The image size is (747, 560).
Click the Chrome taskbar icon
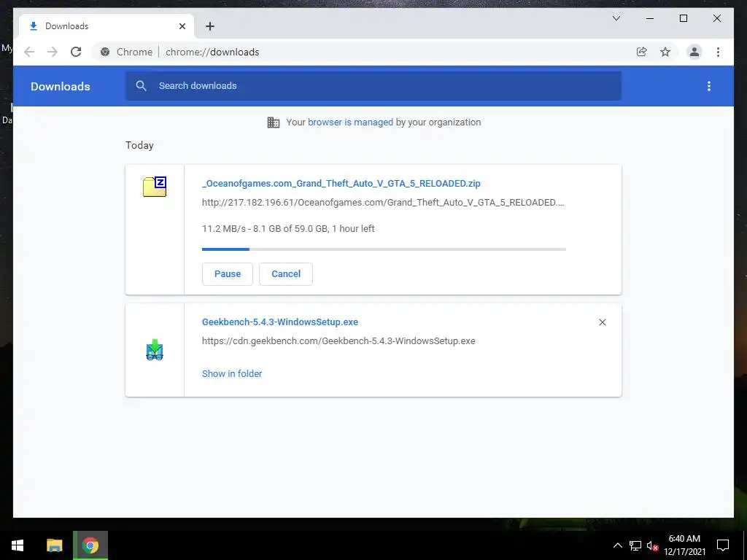pyautogui.click(x=90, y=545)
